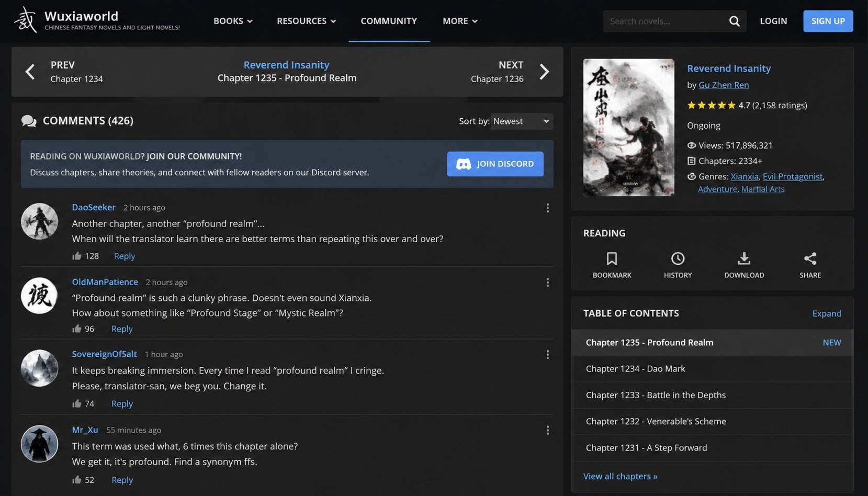
Task: Click the Bookmark icon
Action: click(x=612, y=258)
